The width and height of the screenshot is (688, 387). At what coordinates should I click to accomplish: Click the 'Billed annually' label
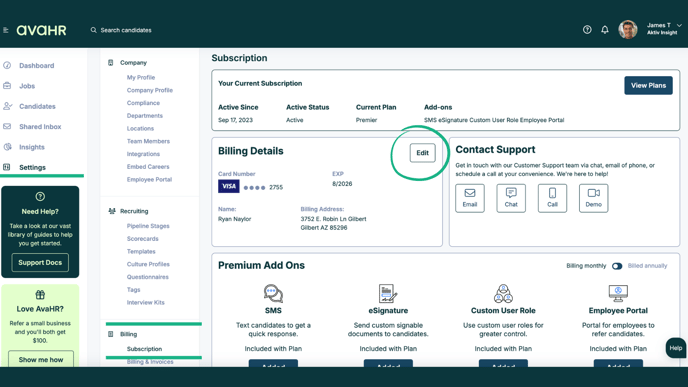(647, 266)
